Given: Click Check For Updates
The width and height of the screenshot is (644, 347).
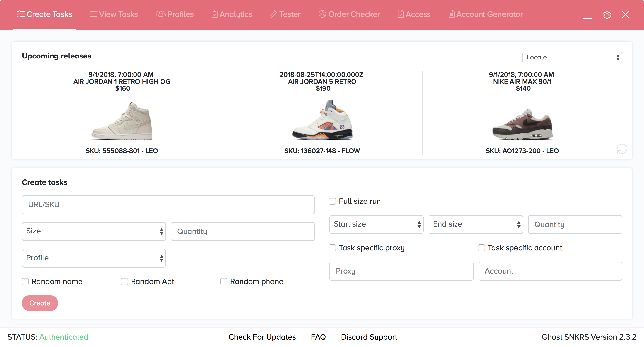Looking at the screenshot, I should point(262,337).
